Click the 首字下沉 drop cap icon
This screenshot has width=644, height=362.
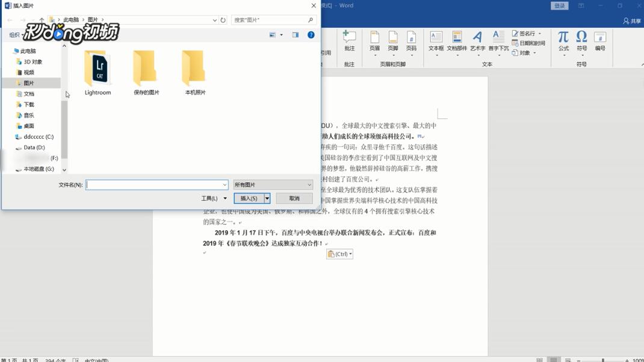[x=498, y=42]
